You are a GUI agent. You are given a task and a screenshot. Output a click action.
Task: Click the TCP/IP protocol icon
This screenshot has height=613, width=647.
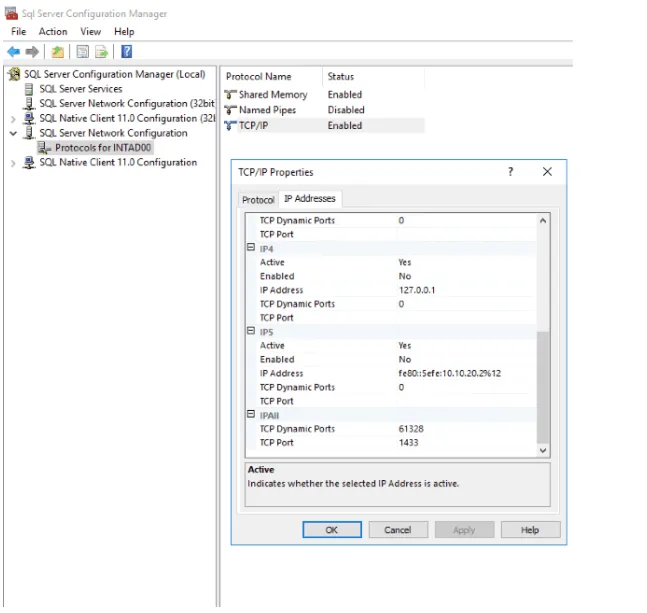[230, 125]
